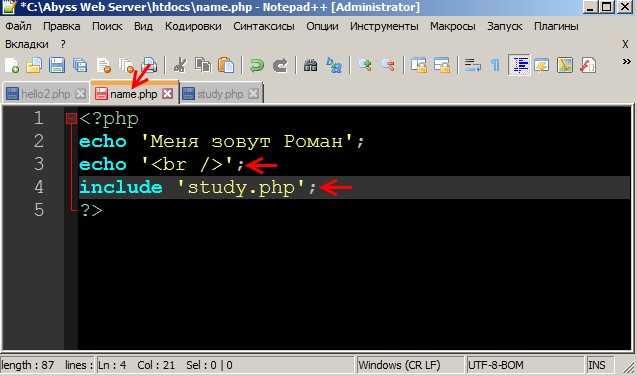Click the user-defined language toolbar icon
The width and height of the screenshot is (637, 376).
point(542,65)
